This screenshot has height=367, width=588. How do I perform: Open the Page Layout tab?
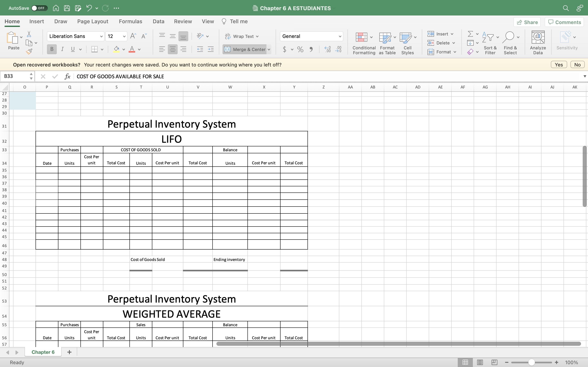point(92,21)
